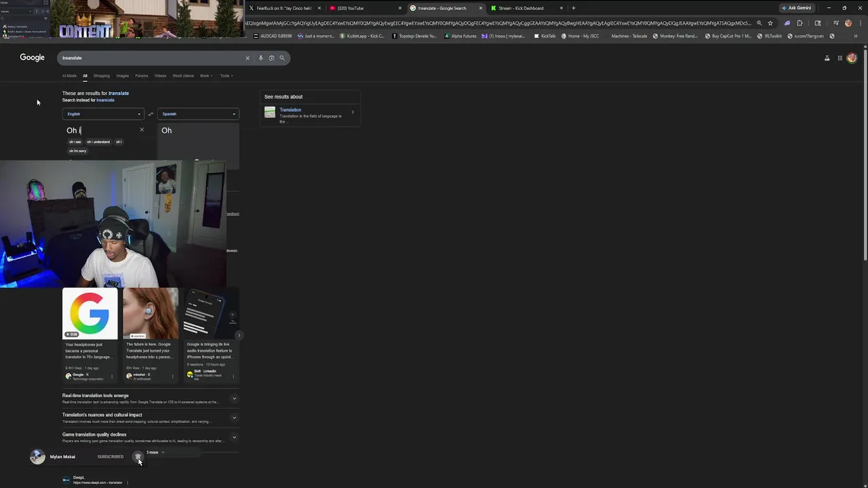Open options for the Skift LinkedIn post

click(x=233, y=376)
